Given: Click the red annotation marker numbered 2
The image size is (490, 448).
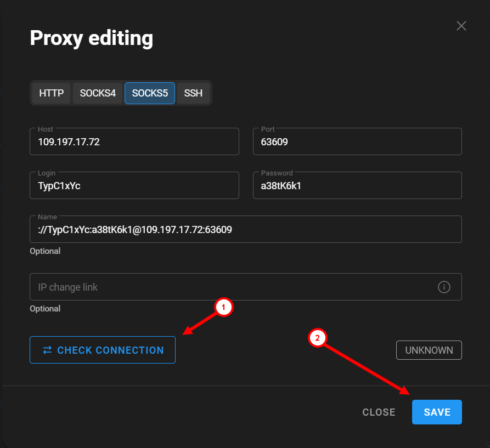Looking at the screenshot, I should coord(317,338).
